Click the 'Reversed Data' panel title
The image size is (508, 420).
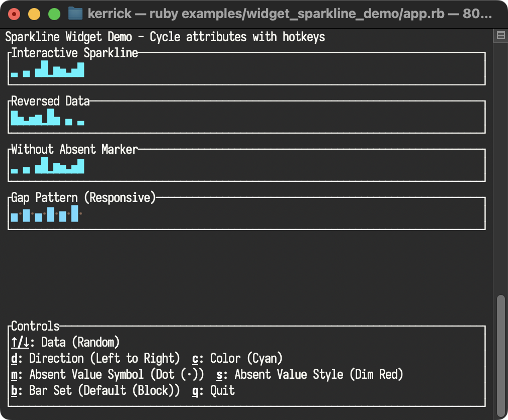point(50,101)
